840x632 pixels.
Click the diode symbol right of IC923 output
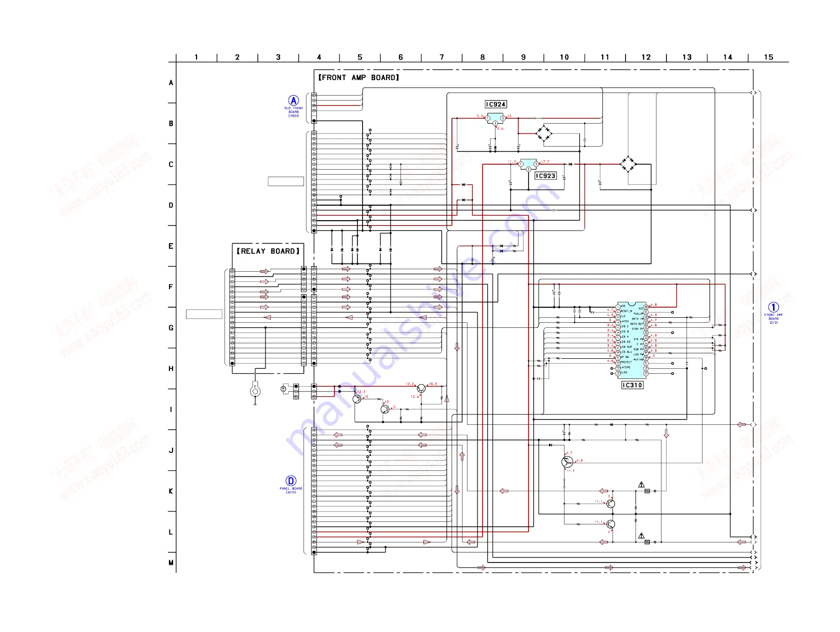click(570, 164)
